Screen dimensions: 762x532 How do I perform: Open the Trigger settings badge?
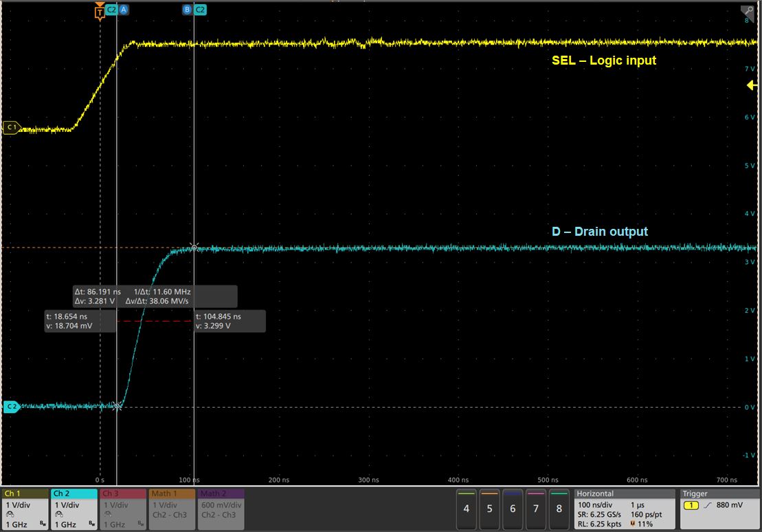[x=719, y=509]
